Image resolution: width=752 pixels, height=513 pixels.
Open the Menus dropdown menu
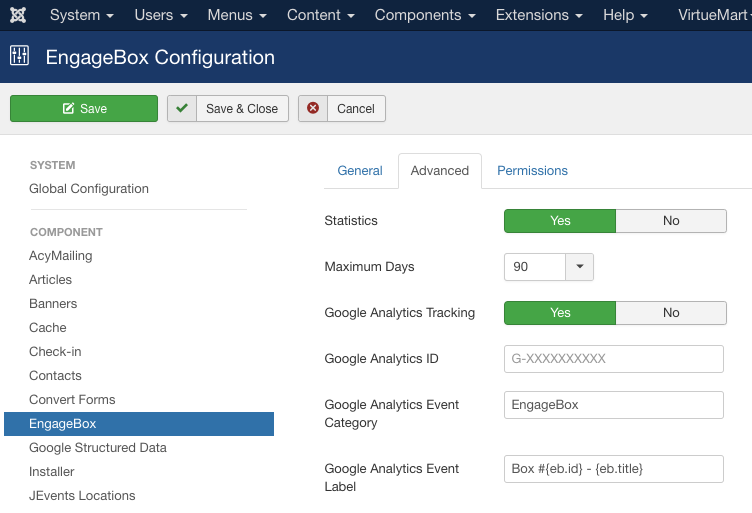pos(236,15)
